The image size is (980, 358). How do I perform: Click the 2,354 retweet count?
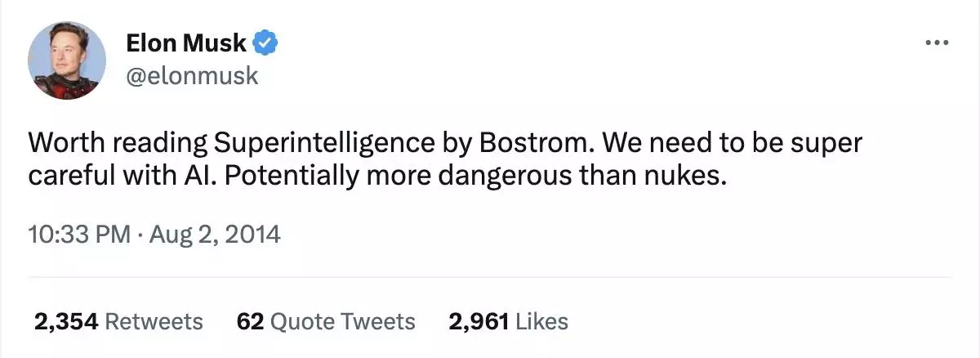point(66,321)
